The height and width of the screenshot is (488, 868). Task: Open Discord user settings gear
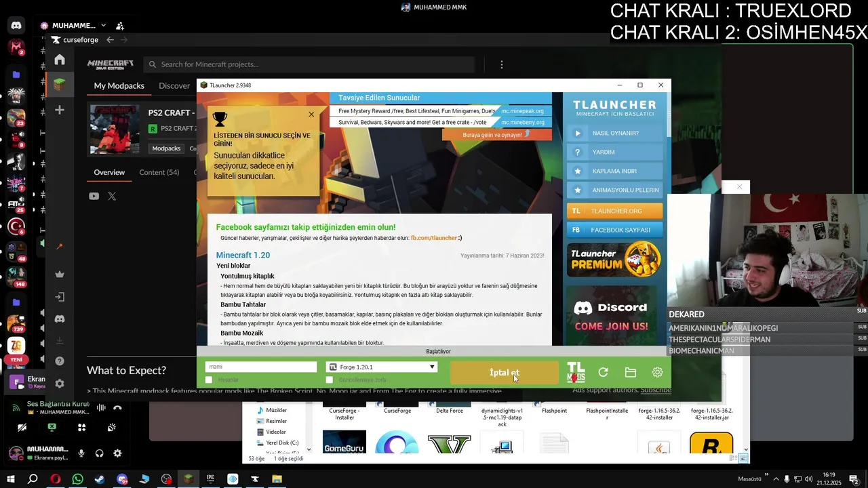pyautogui.click(x=117, y=453)
